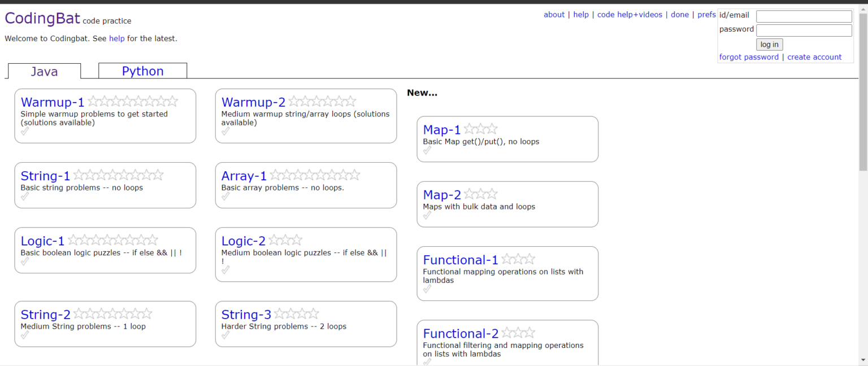The width and height of the screenshot is (868, 366).
Task: Click the first star beside Functional-1
Action: [x=507, y=259]
